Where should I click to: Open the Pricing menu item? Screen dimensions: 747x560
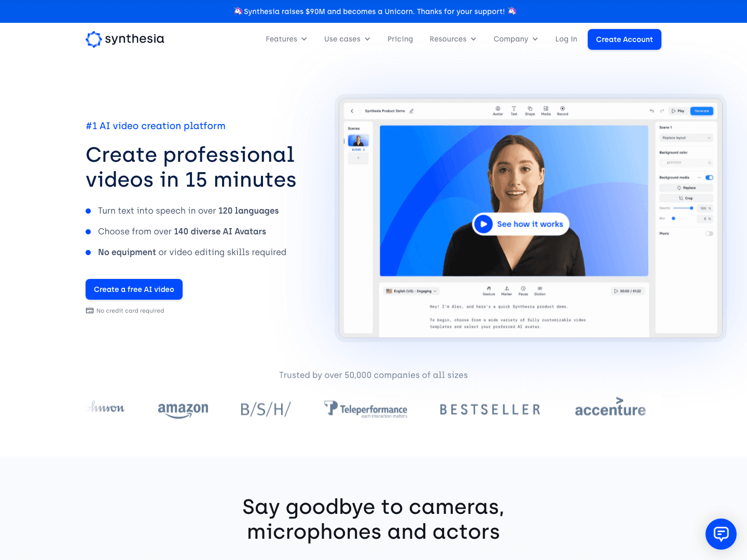pyautogui.click(x=400, y=39)
